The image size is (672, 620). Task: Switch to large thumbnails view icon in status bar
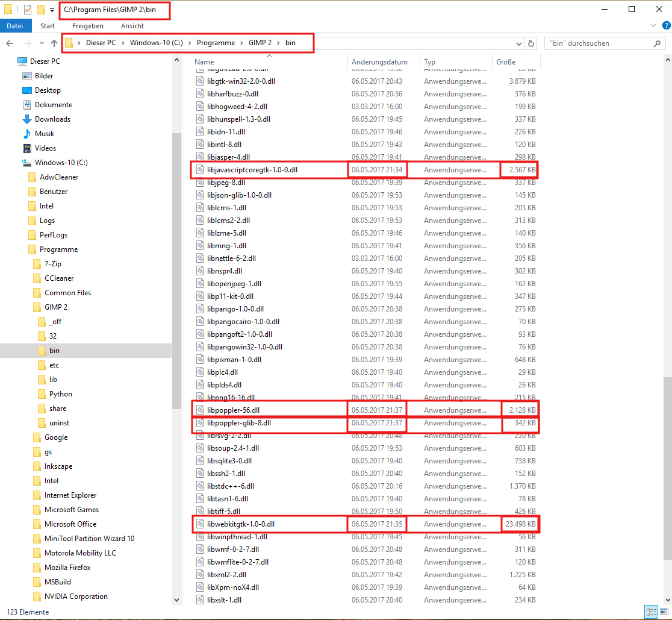point(664,612)
